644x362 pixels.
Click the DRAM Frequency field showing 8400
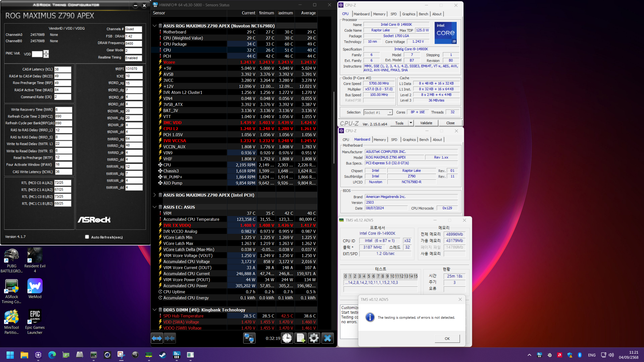point(134,43)
